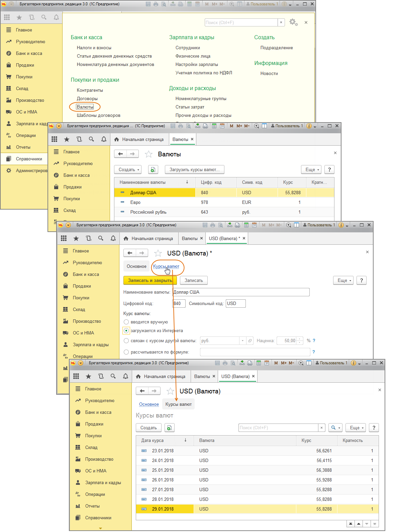The image size is (400, 532).
Task: Click Записать button in USD form
Action: click(x=194, y=280)
